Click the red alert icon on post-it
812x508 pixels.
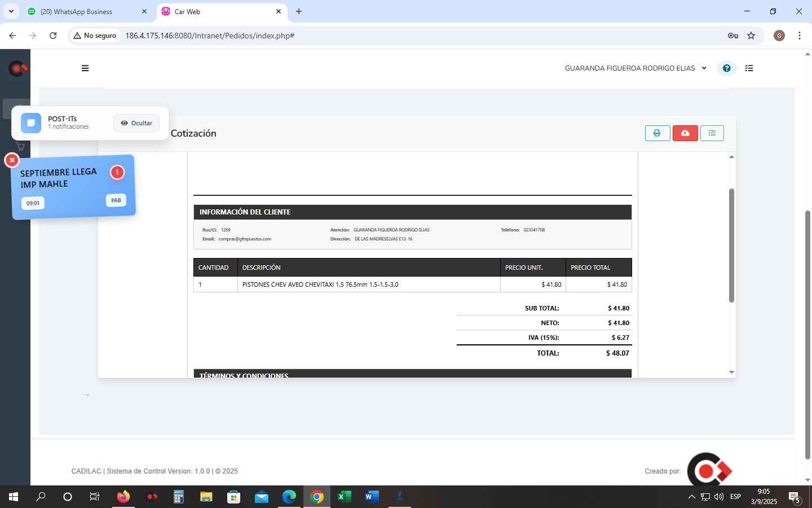(117, 172)
